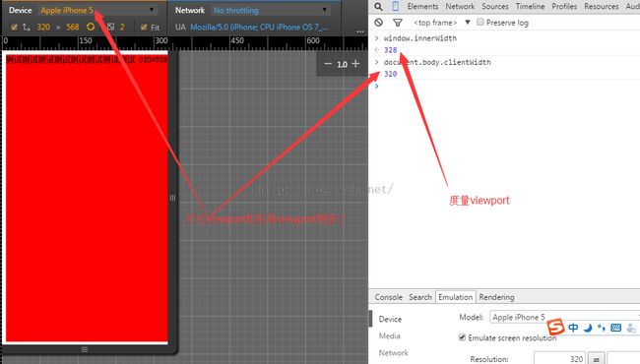Open the Device dropdown showing Apple iPhone 5
Viewport: 640px width, 364px height.
(97, 10)
